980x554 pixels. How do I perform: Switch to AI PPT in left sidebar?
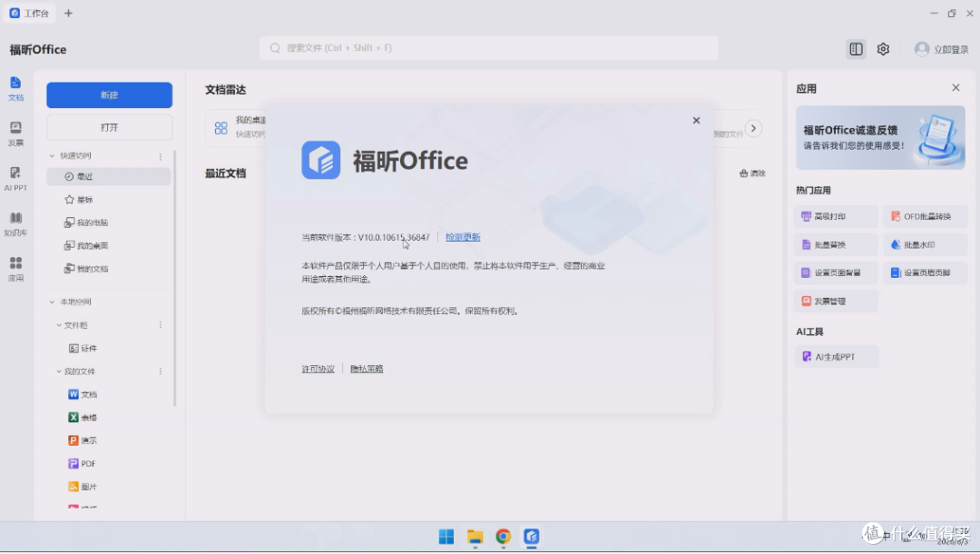coord(15,179)
